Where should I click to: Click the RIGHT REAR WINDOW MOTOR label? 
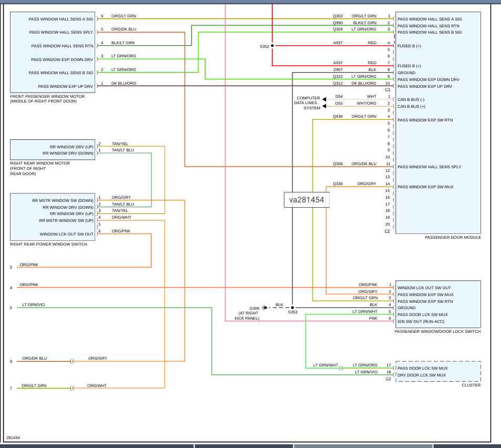coord(40,164)
